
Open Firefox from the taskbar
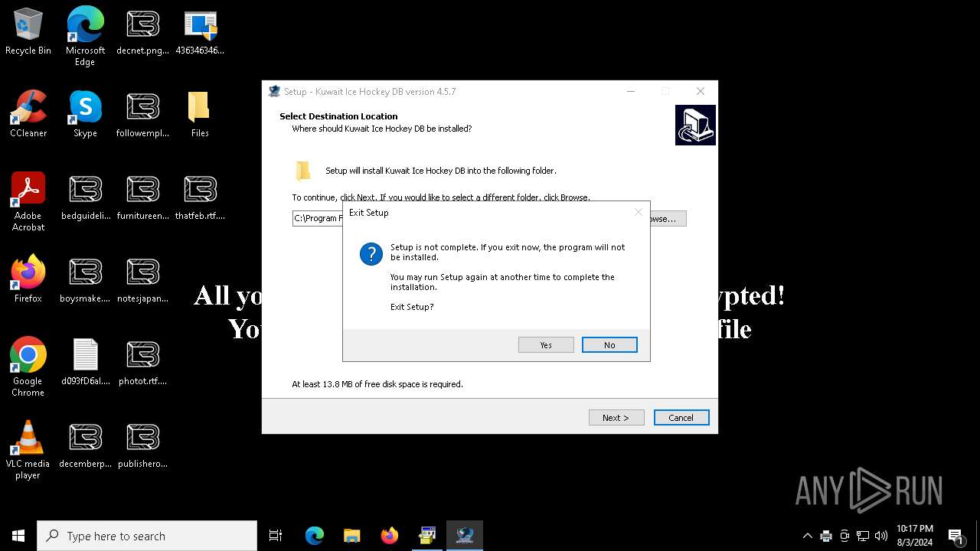[390, 536]
